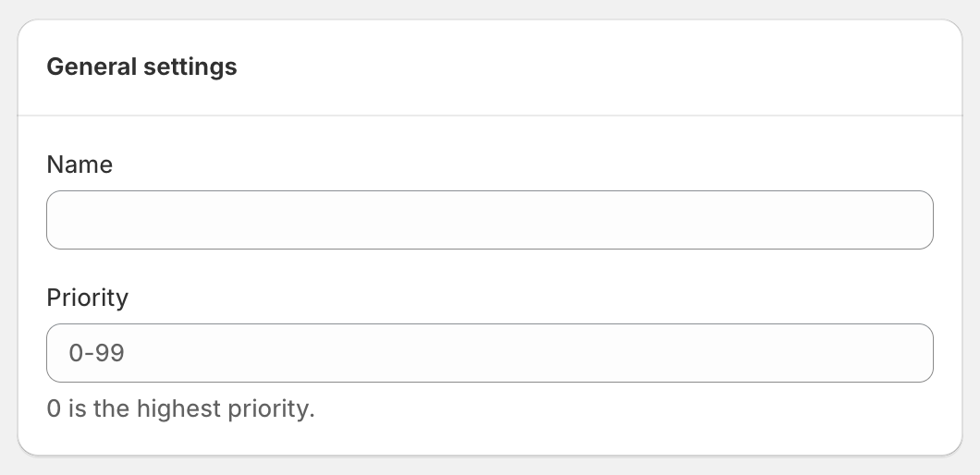This screenshot has height=475, width=980.
Task: Click the right end of the Priority field
Action: 915,353
